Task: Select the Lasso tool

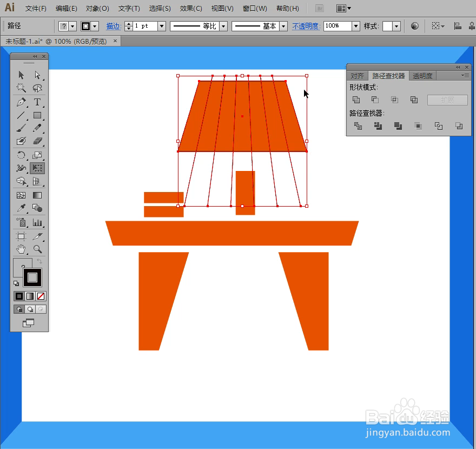Action: coord(37,88)
